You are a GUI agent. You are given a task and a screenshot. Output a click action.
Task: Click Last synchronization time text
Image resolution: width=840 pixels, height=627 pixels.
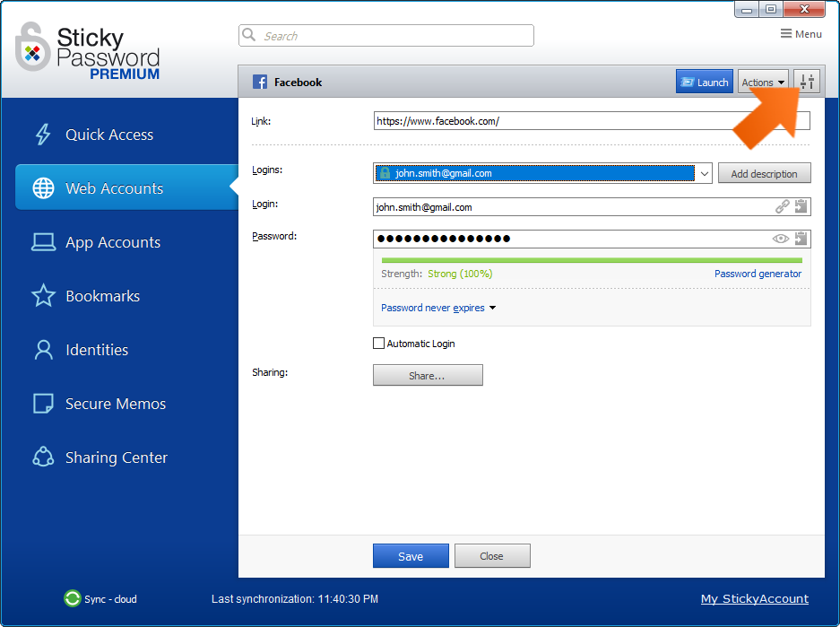295,598
